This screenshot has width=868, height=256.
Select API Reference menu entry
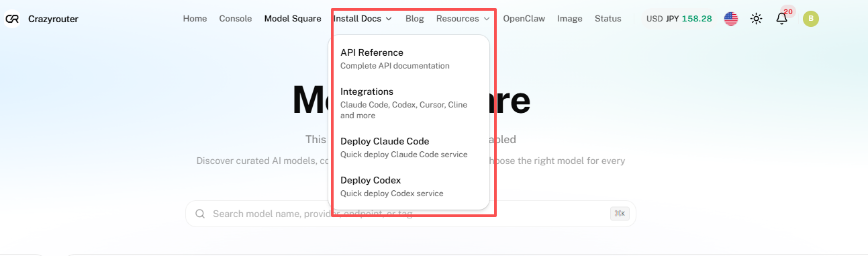409,58
